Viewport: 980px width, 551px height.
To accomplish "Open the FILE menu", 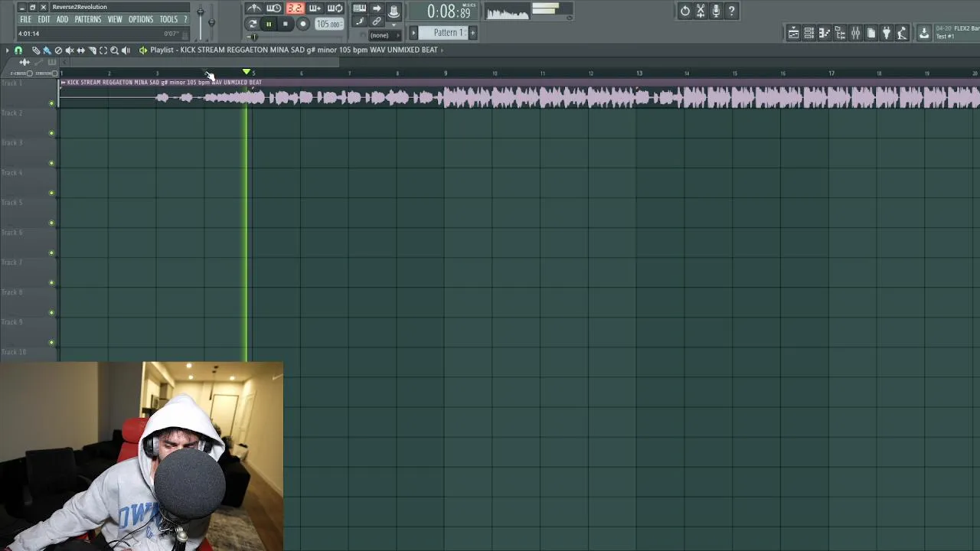I will (x=25, y=19).
